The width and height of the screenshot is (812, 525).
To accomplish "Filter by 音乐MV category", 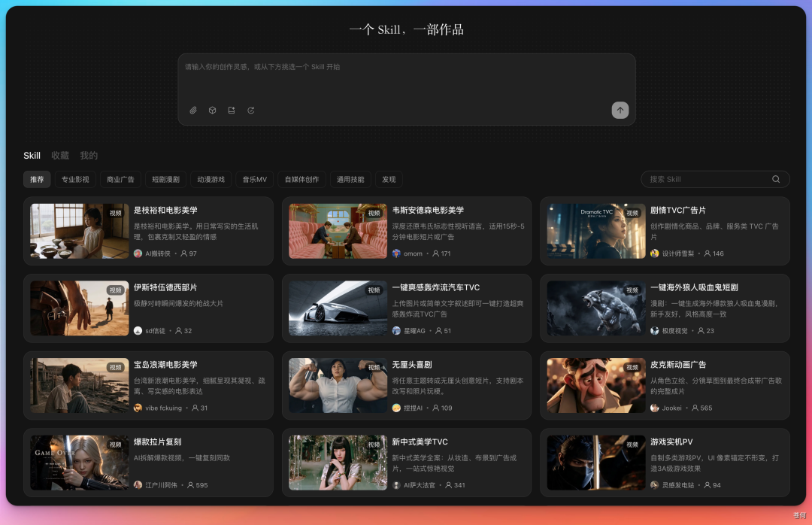I will pyautogui.click(x=255, y=179).
